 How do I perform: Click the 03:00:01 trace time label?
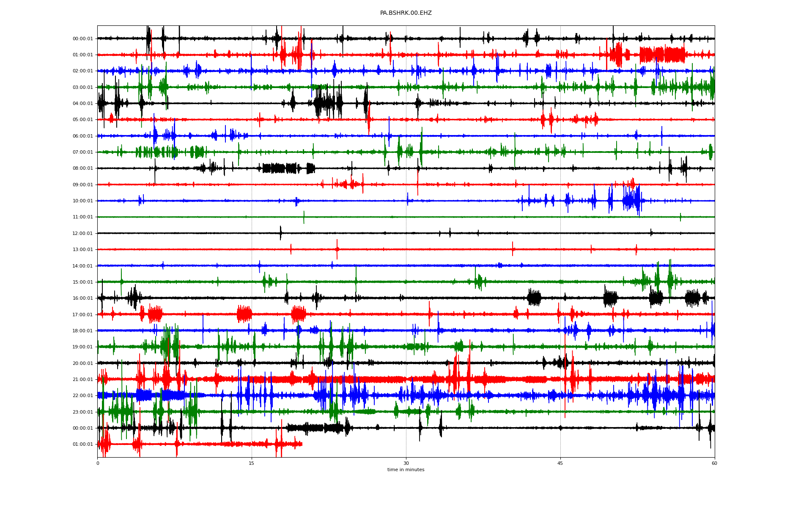click(x=82, y=87)
